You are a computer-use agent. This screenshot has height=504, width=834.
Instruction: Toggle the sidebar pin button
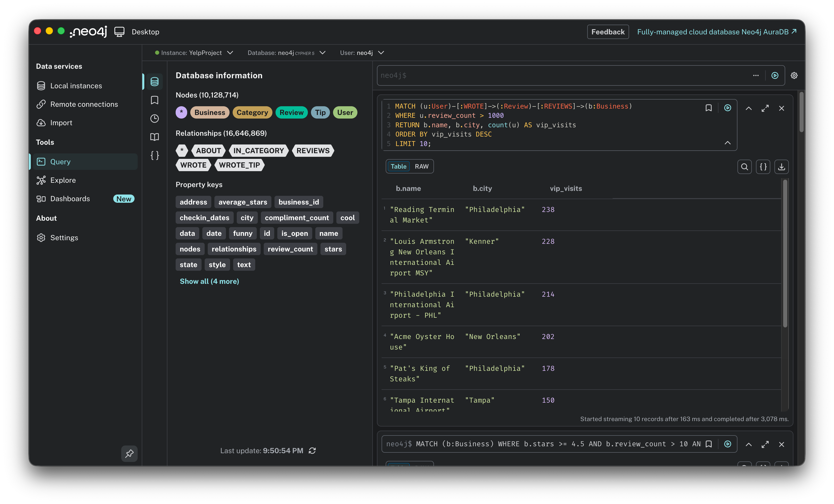[129, 453]
